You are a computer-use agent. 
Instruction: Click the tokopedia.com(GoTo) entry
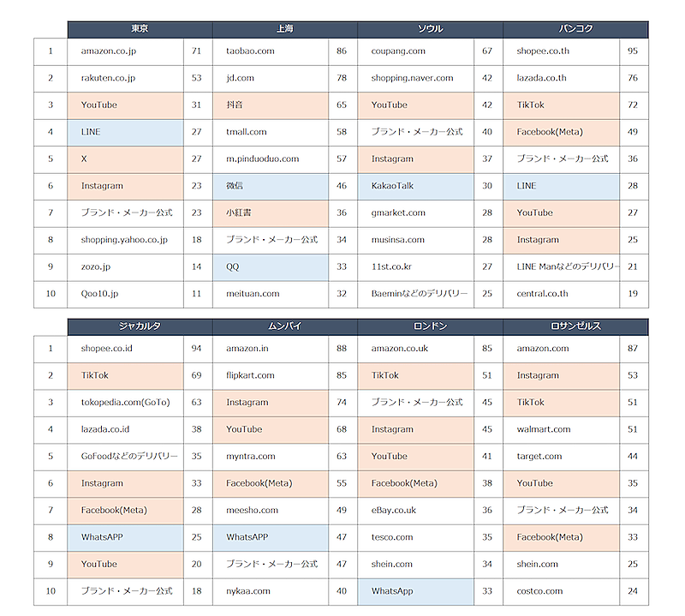[125, 403]
